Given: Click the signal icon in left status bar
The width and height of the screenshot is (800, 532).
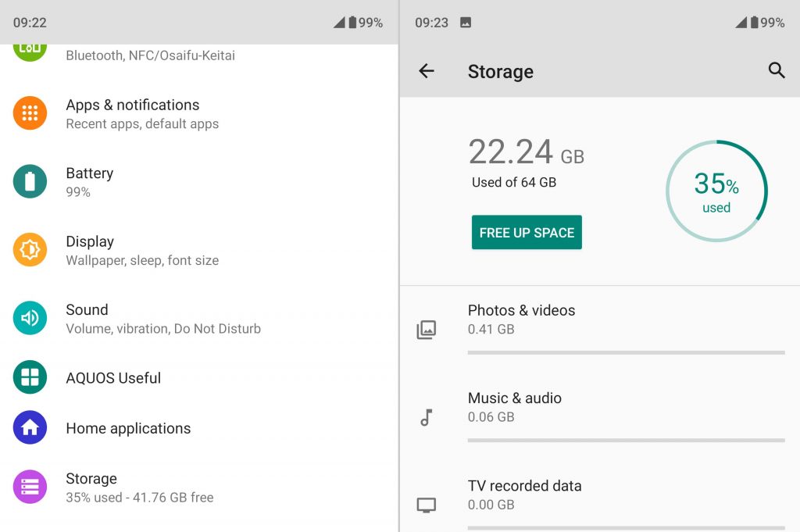Looking at the screenshot, I should coord(339,22).
